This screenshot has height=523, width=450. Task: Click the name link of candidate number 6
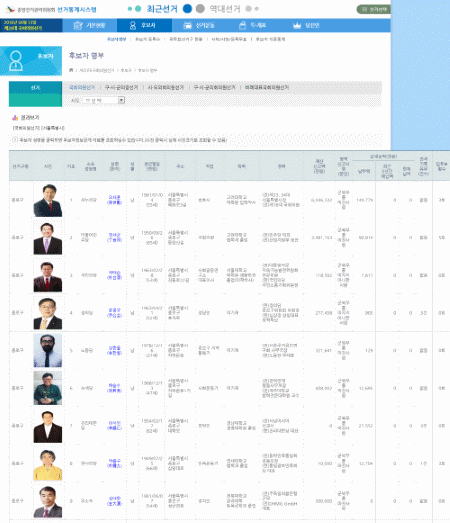pyautogui.click(x=114, y=388)
